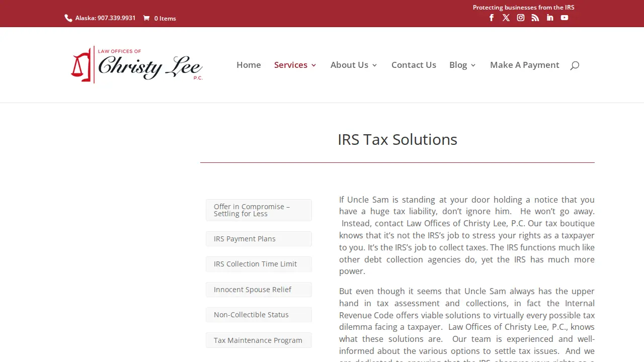Click the 'Protecting businesses from the IRS' tagline
644x362 pixels.
pos(523,7)
